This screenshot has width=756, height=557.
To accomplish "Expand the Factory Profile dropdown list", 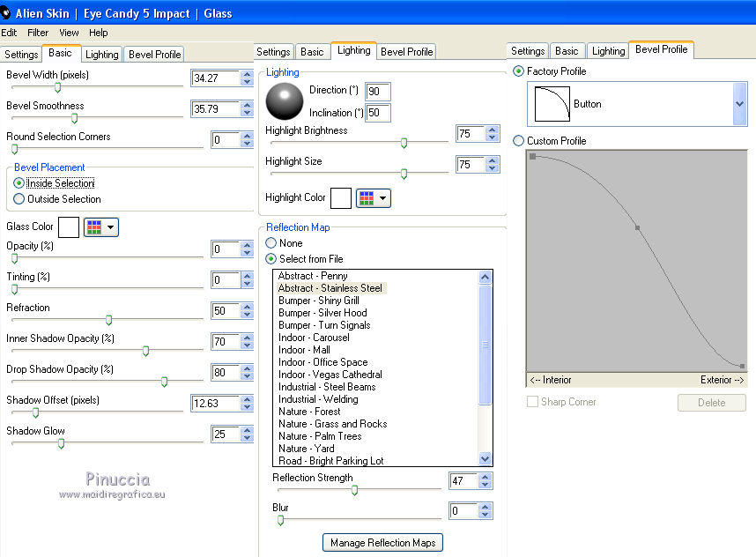I will [739, 104].
